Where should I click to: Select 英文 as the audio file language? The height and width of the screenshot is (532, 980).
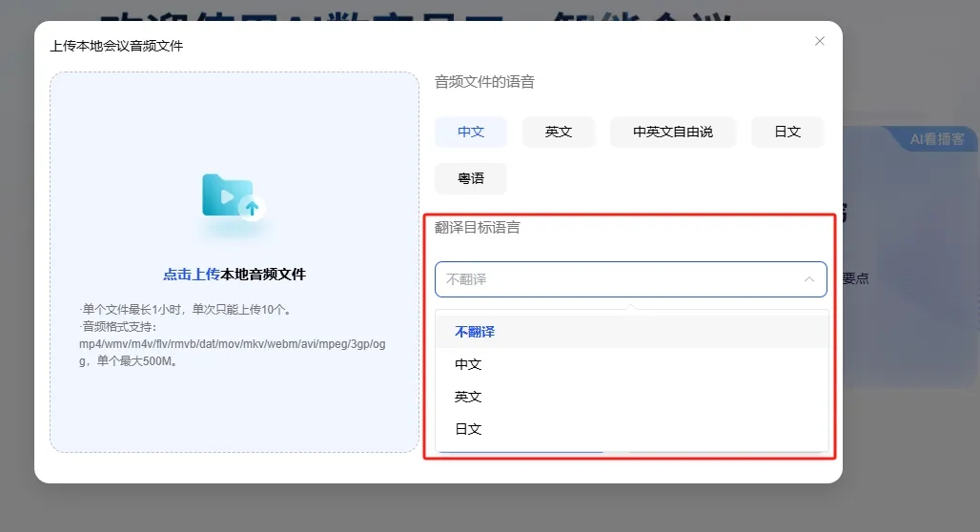click(559, 132)
